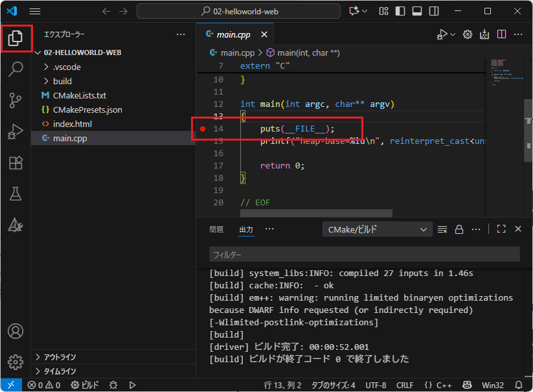Viewport: 533px width, 392px height.
Task: Select main.cpp in Explorer tree
Action: tap(113, 139)
